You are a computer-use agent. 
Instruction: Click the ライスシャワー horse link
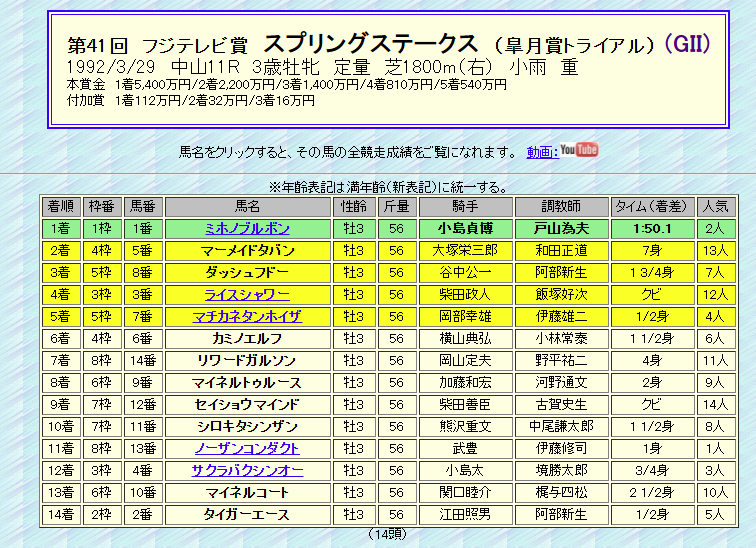click(x=247, y=294)
